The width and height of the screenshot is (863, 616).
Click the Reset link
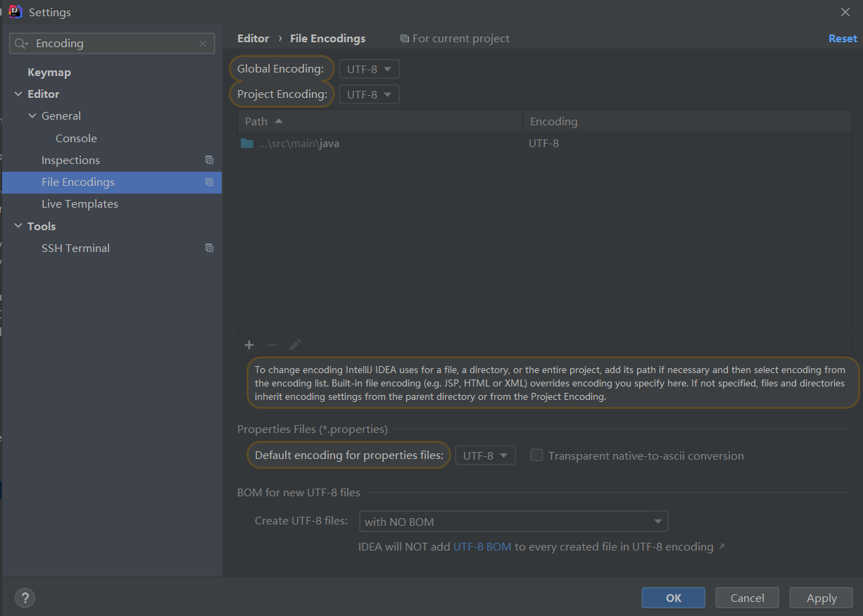point(843,39)
